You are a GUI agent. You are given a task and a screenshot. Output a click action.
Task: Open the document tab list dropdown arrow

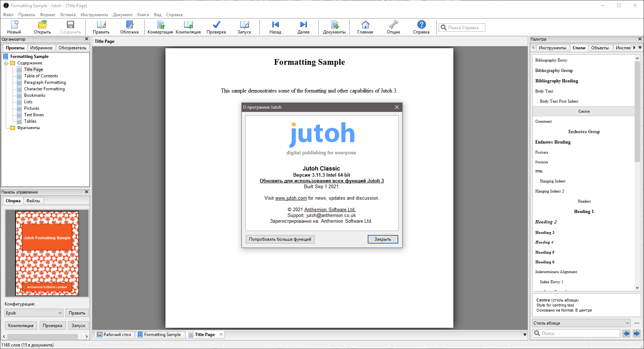click(x=525, y=335)
